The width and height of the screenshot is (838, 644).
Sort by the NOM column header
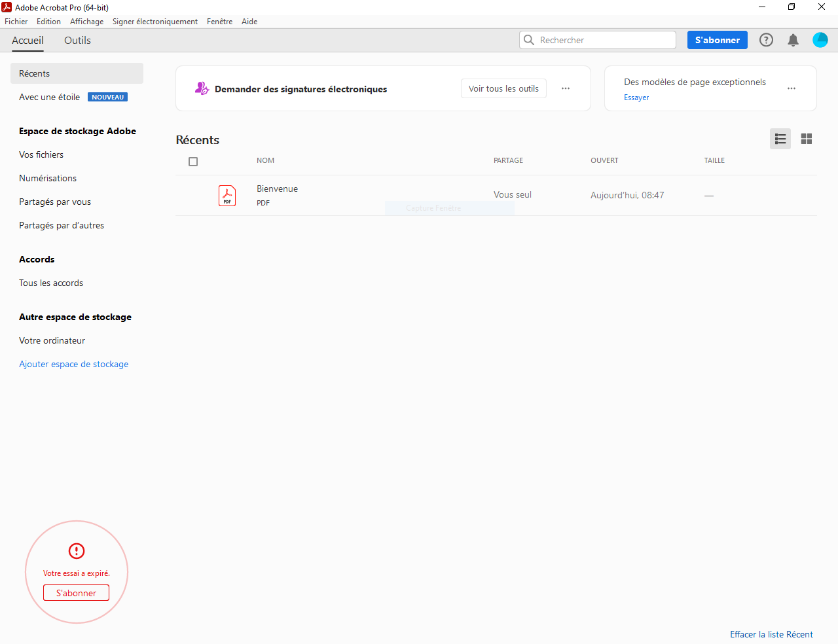266,160
